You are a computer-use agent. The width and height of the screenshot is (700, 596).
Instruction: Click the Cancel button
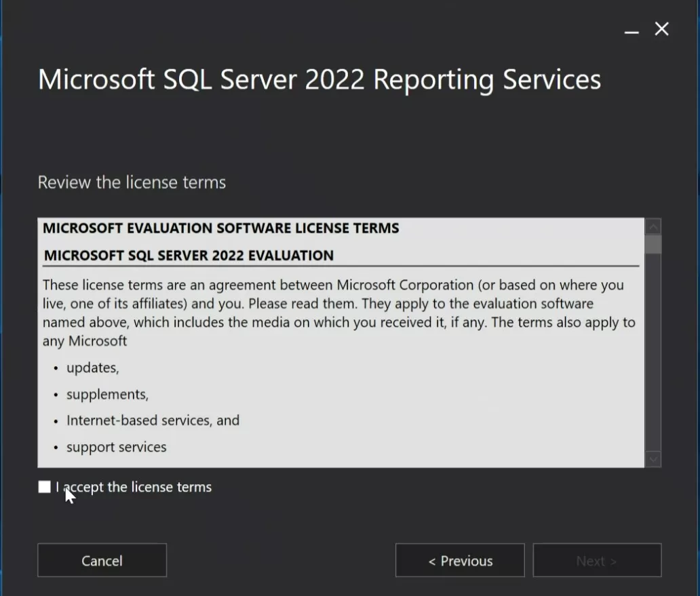tap(102, 560)
